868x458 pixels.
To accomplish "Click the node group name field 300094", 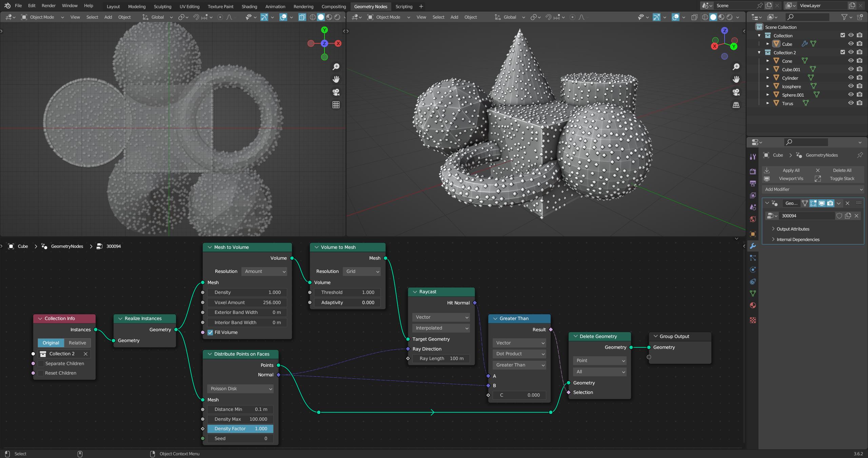I will tap(807, 216).
